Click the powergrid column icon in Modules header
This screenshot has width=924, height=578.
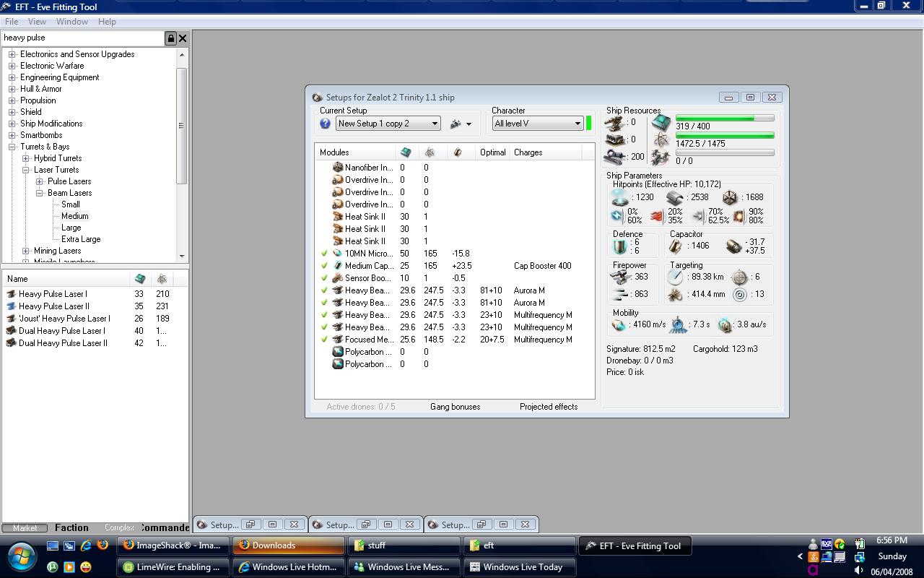(x=430, y=152)
